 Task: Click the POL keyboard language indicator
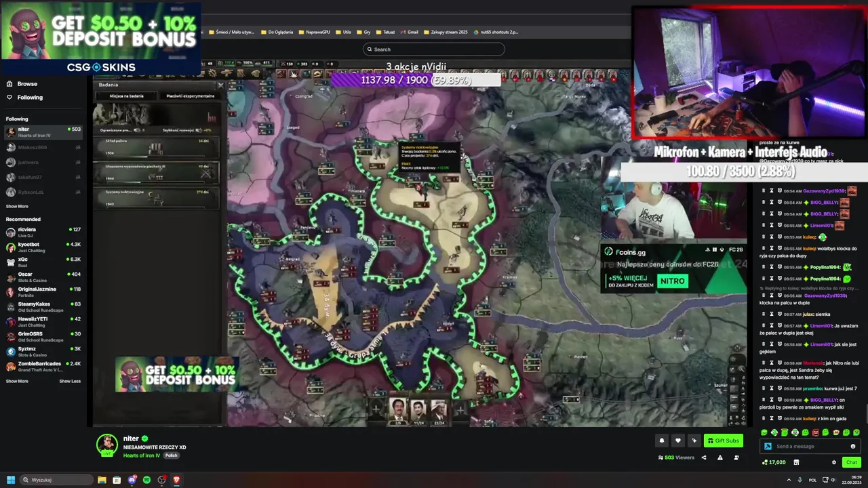(x=812, y=480)
